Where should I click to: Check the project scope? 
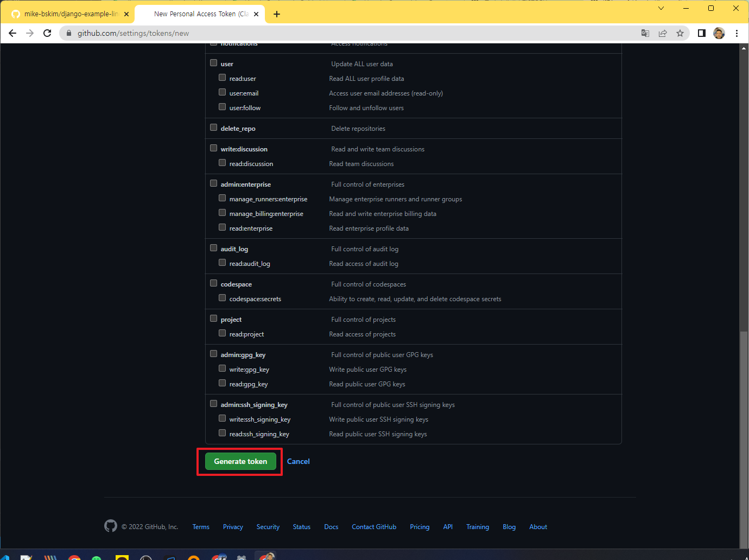coord(214,319)
